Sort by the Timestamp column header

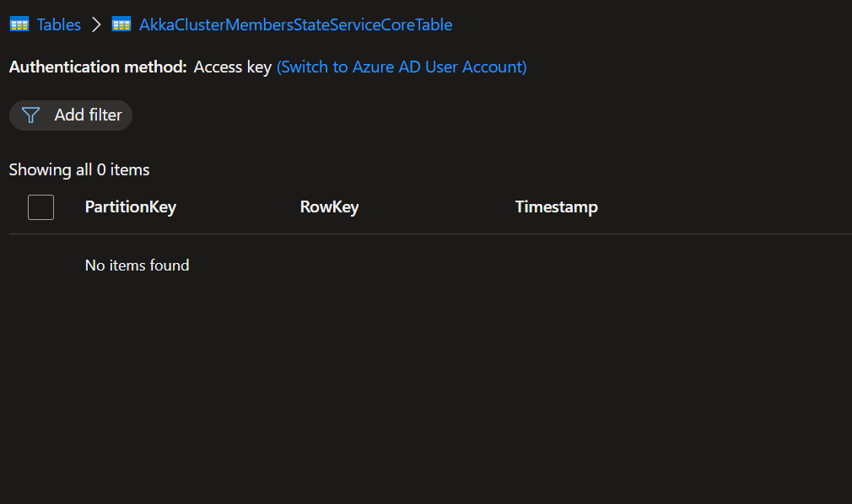(x=556, y=206)
